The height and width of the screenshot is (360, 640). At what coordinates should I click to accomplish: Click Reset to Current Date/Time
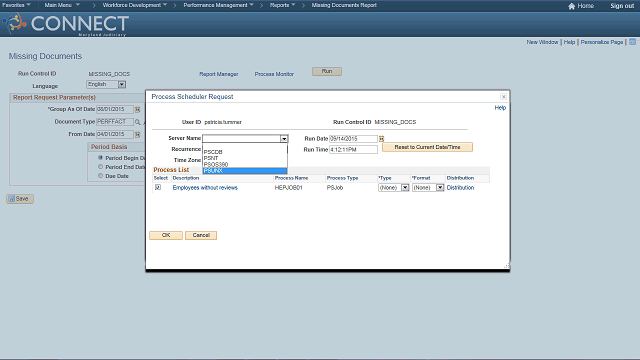(x=427, y=147)
